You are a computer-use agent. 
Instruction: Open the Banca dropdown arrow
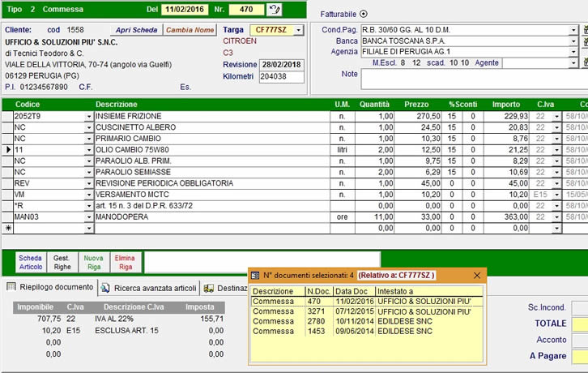573,41
